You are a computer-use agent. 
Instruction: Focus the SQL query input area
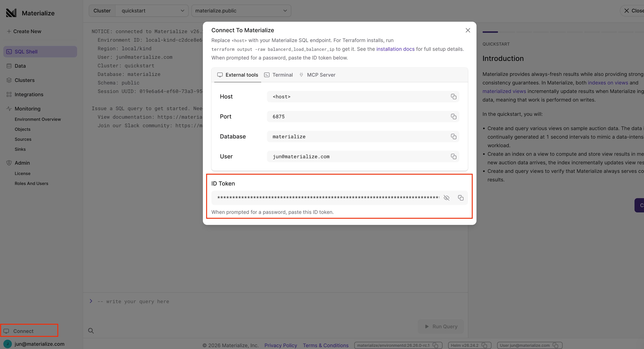(275, 302)
